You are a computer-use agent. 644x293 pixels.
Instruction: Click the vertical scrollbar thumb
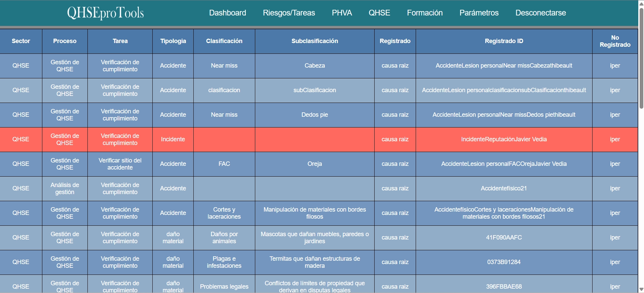(641, 57)
